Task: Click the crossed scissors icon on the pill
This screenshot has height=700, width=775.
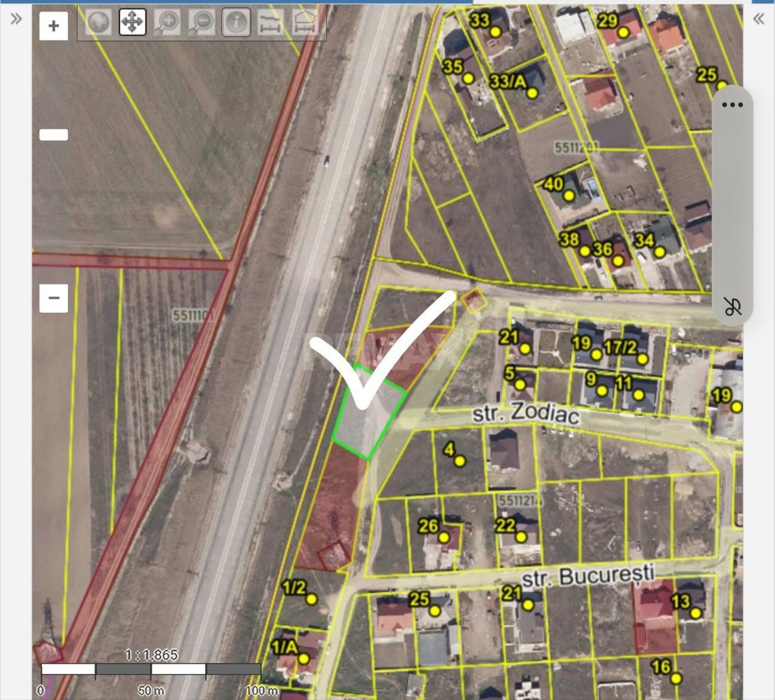Action: (732, 307)
